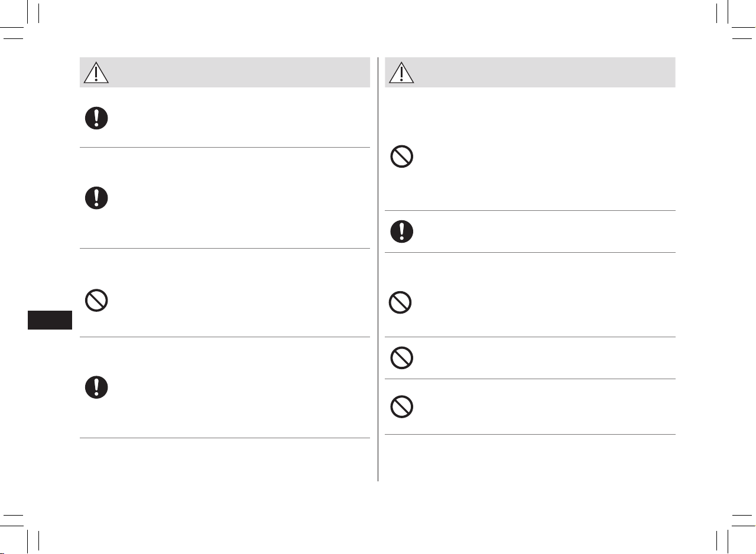Select the bottom exclamation icon in the left column

[x=96, y=387]
